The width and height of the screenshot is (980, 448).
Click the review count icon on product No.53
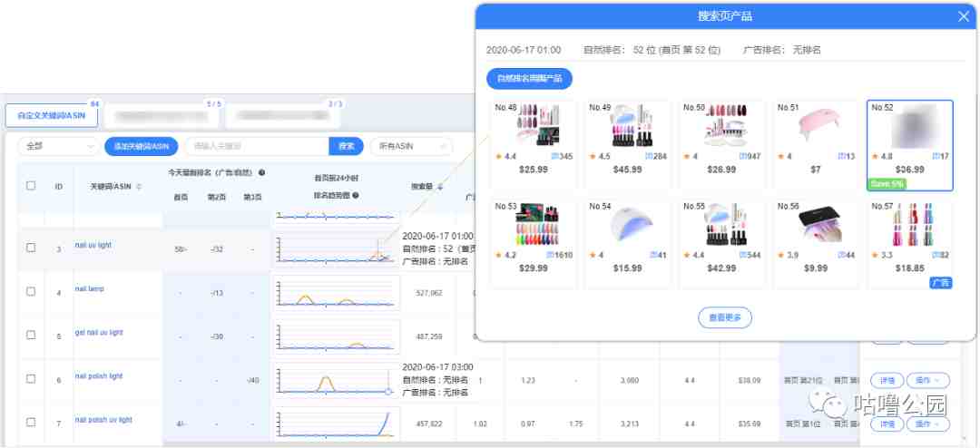550,255
